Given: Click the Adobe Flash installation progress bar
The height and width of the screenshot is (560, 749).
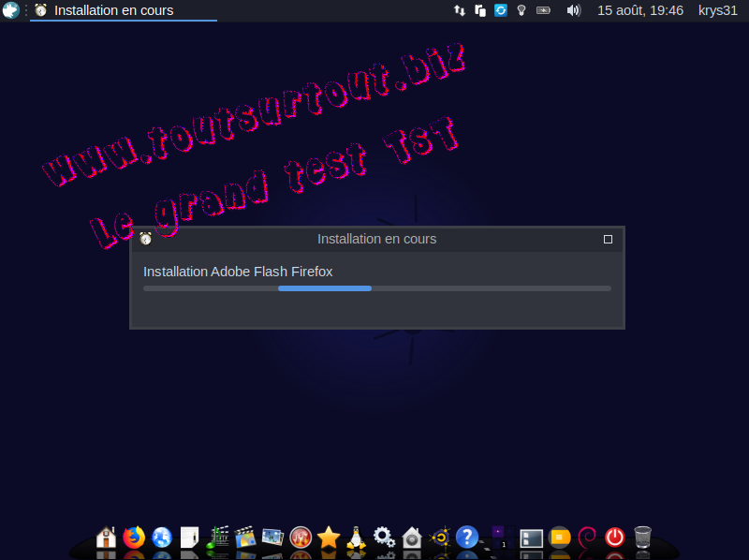Looking at the screenshot, I should tap(377, 288).
